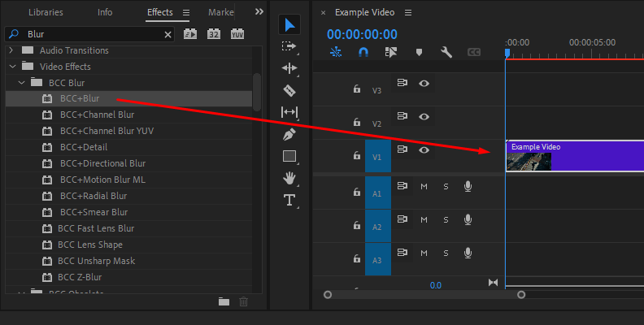Collapse the Video Effects folder
Screen dimensions: 644x325
point(12,67)
